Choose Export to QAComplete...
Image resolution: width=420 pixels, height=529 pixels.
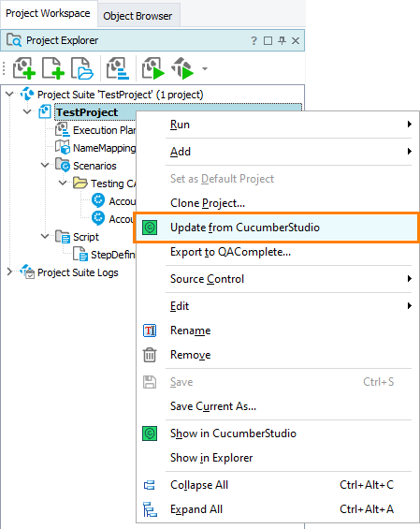pyautogui.click(x=277, y=252)
